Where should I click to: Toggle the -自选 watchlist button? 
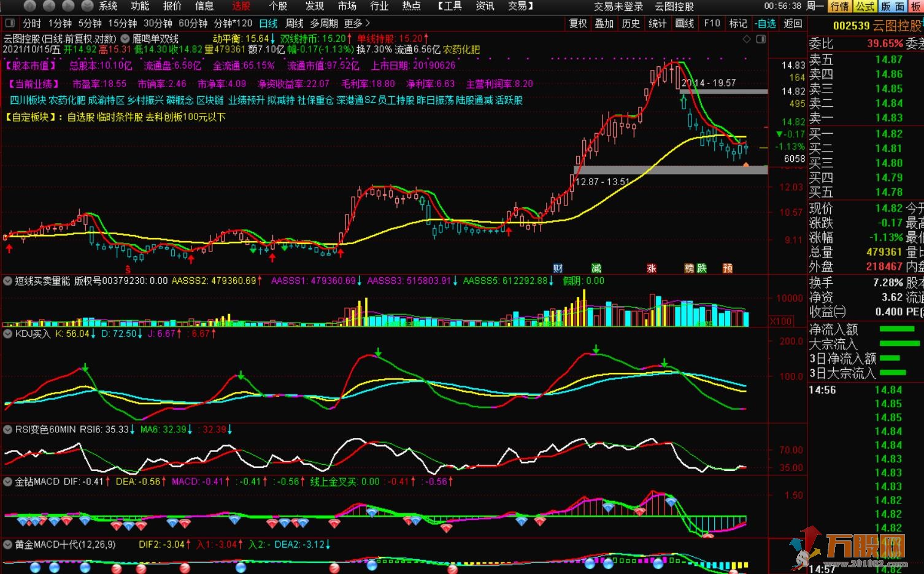coord(766,23)
